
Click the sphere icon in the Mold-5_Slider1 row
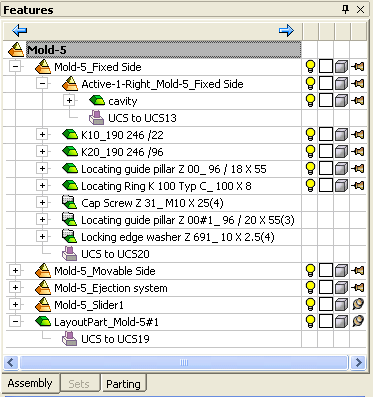point(358,304)
